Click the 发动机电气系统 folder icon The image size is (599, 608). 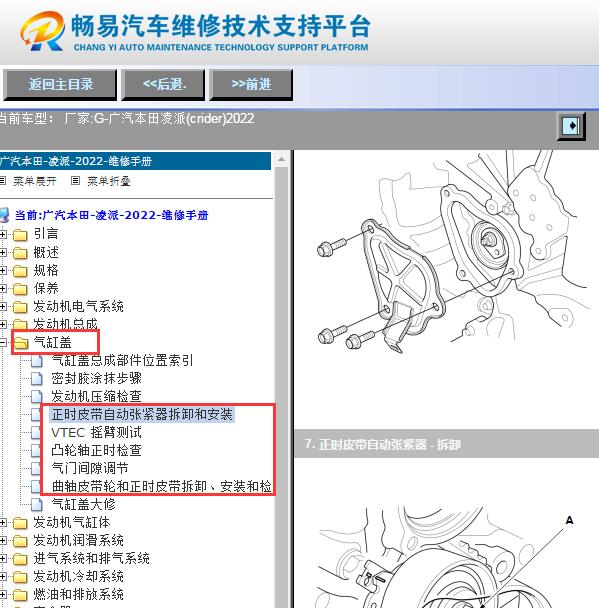20,307
